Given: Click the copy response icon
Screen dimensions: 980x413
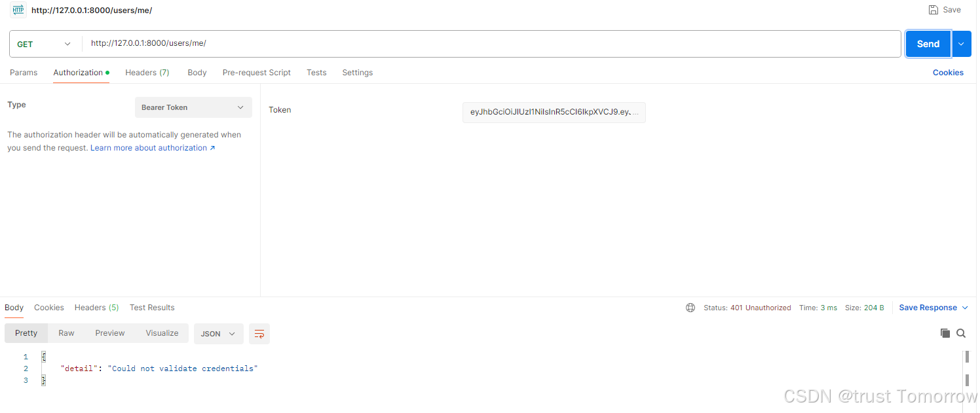Looking at the screenshot, I should coord(945,333).
